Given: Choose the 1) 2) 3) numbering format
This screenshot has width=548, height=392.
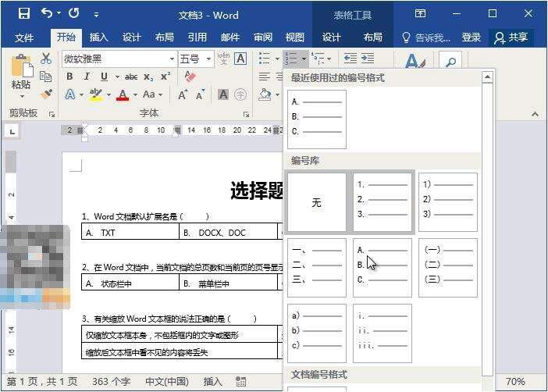Looking at the screenshot, I should point(448,202).
